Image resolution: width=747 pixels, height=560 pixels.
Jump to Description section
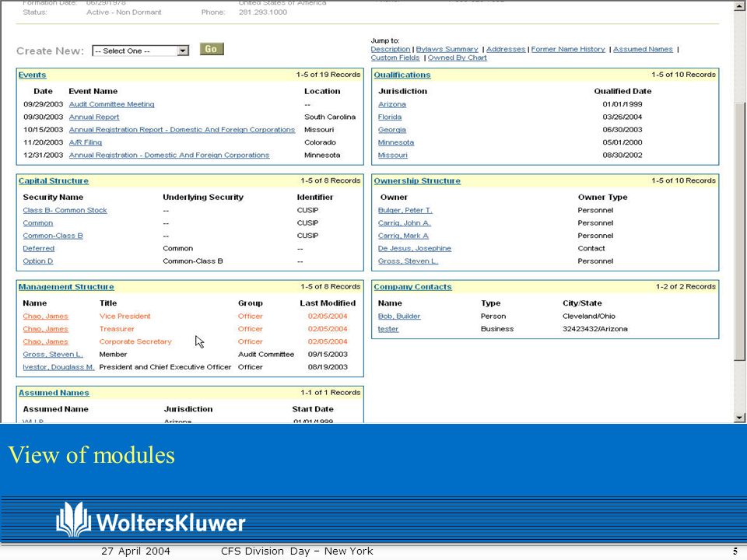coord(390,49)
